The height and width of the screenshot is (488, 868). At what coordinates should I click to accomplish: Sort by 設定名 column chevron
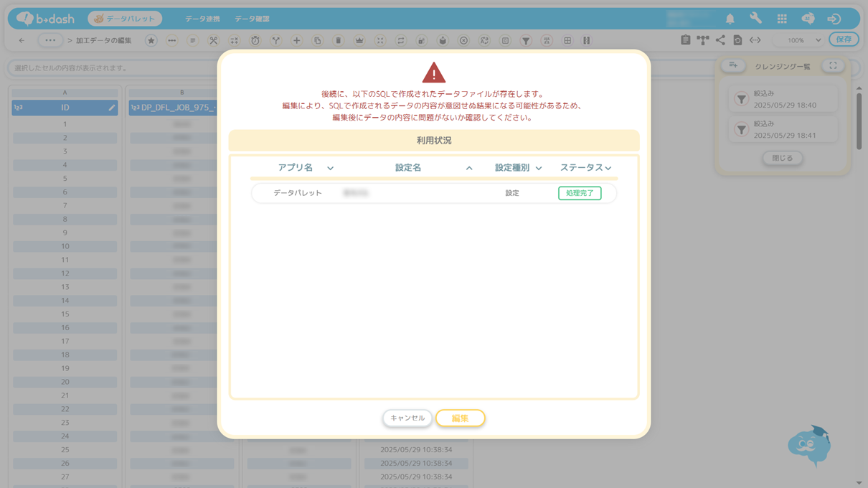click(x=469, y=168)
